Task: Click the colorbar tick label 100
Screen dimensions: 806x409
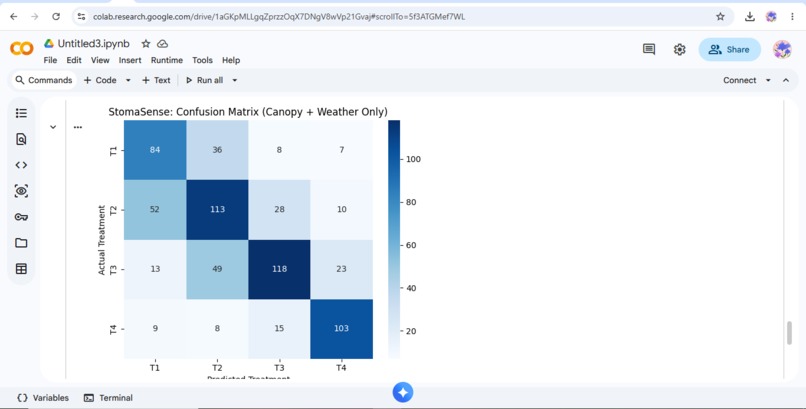Action: click(x=413, y=159)
